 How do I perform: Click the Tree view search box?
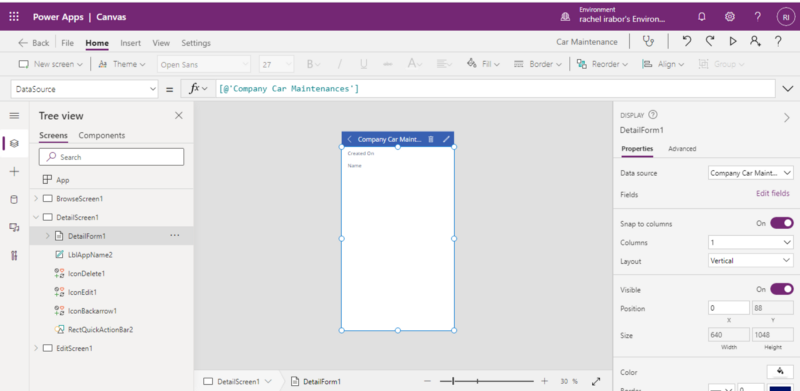coord(111,157)
